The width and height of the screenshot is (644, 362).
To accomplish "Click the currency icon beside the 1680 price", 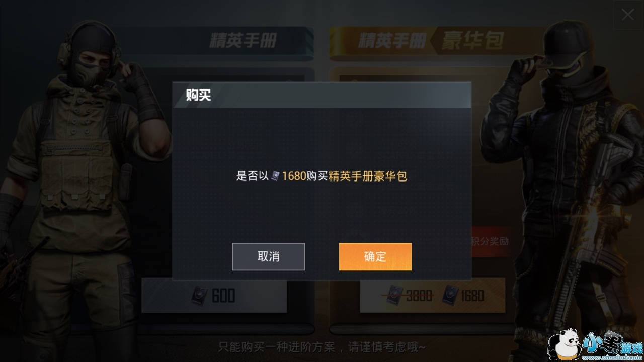I will 450,296.
